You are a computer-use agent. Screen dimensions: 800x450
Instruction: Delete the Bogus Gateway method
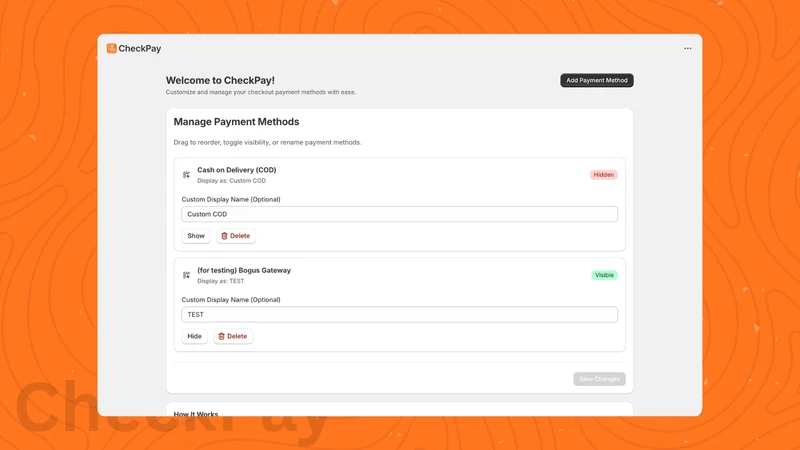pyautogui.click(x=233, y=336)
